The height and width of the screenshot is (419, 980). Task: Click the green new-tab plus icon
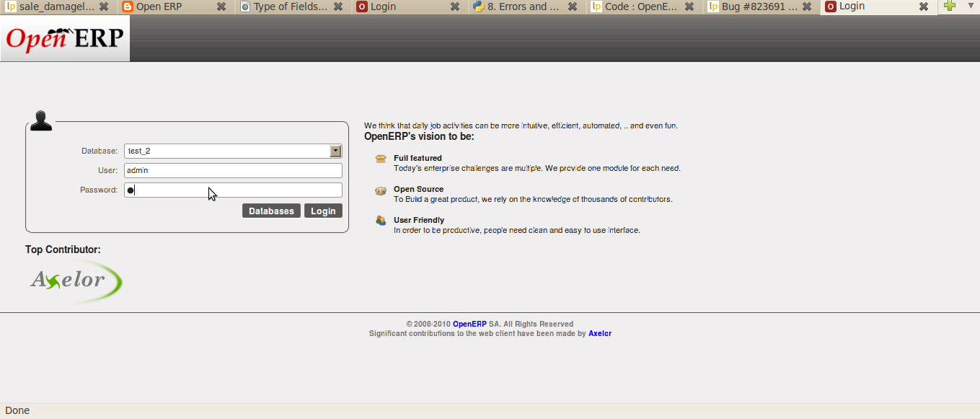(950, 6)
